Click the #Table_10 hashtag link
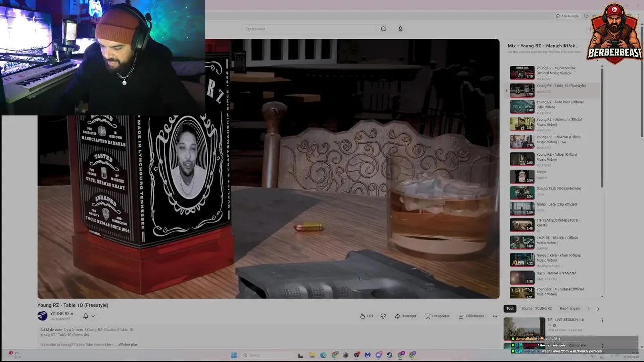644x362 pixels. tap(125, 330)
